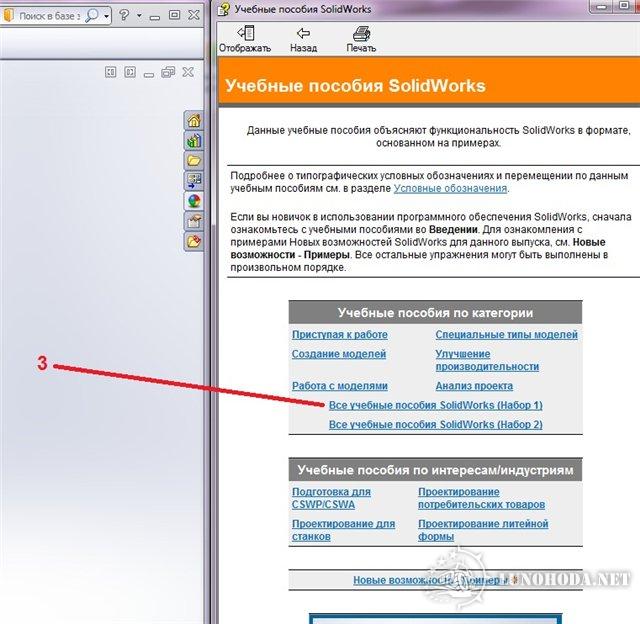Open all SolidWorks tutorials 'Набор 2' link

coord(436,424)
